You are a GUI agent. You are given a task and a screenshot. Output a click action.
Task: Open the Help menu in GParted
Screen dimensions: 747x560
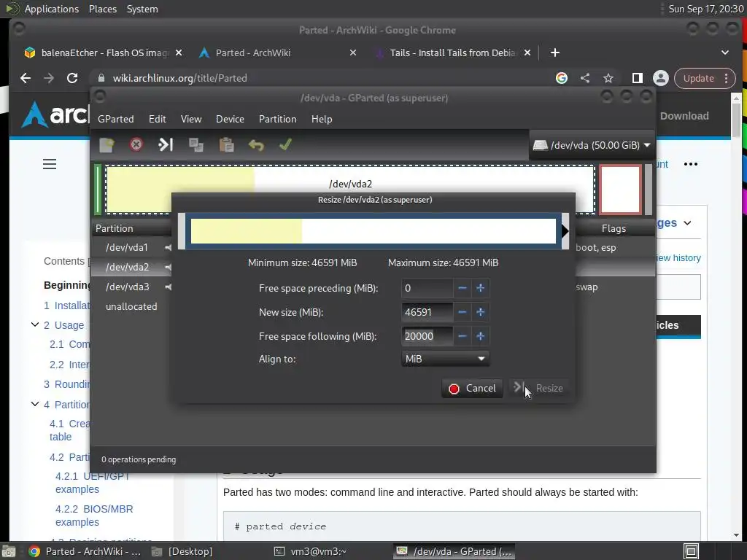pos(322,119)
